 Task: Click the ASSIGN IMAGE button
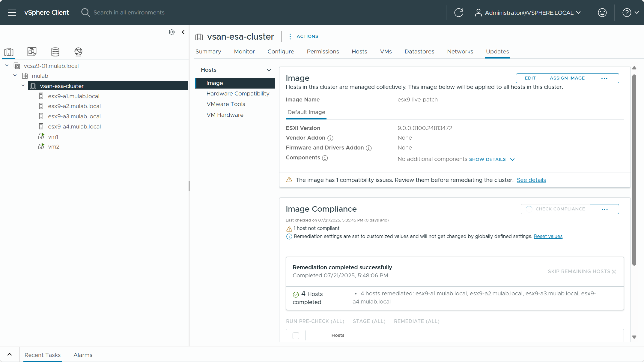coord(567,78)
